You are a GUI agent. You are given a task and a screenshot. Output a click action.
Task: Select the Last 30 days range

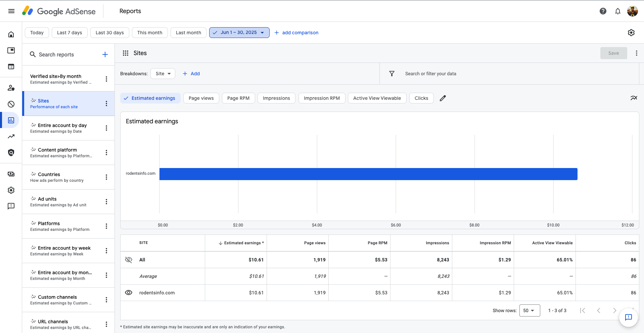pos(110,33)
